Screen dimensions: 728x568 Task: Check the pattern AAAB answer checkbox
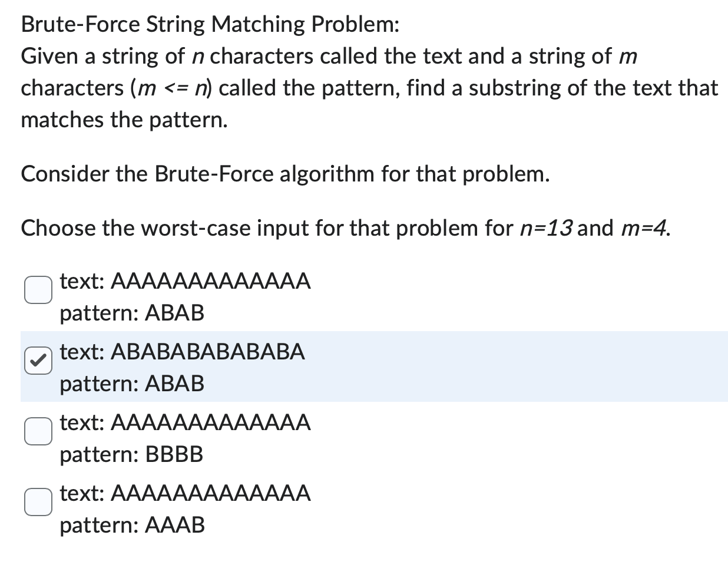point(38,502)
